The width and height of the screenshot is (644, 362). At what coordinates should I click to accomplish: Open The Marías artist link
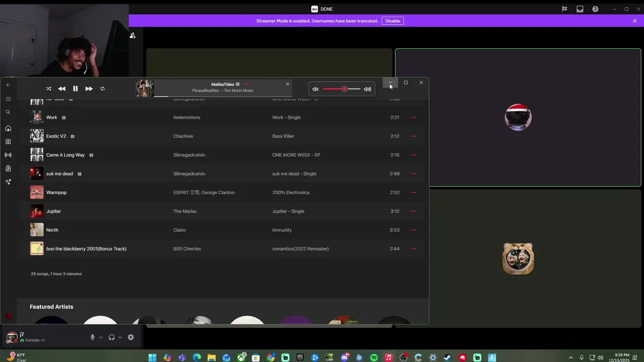point(185,211)
